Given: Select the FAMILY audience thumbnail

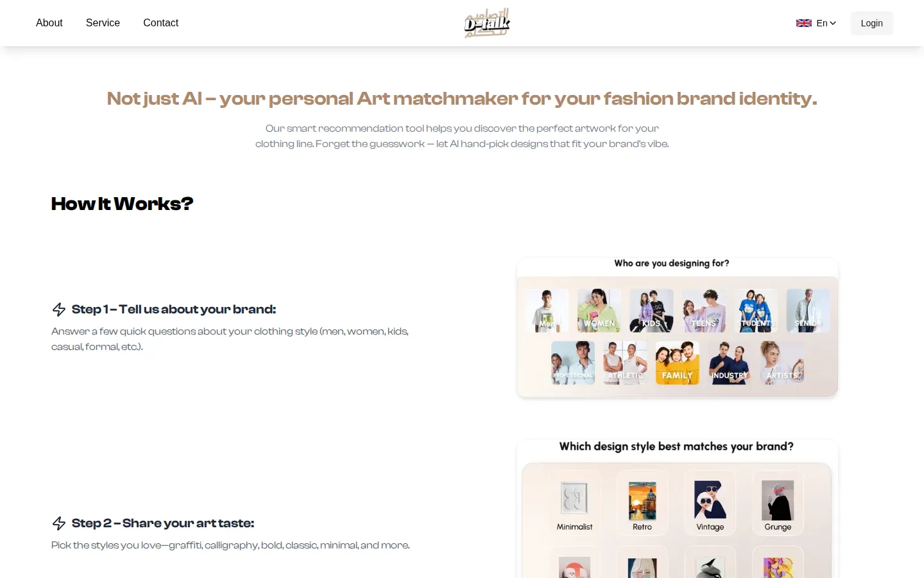Looking at the screenshot, I should point(678,363).
